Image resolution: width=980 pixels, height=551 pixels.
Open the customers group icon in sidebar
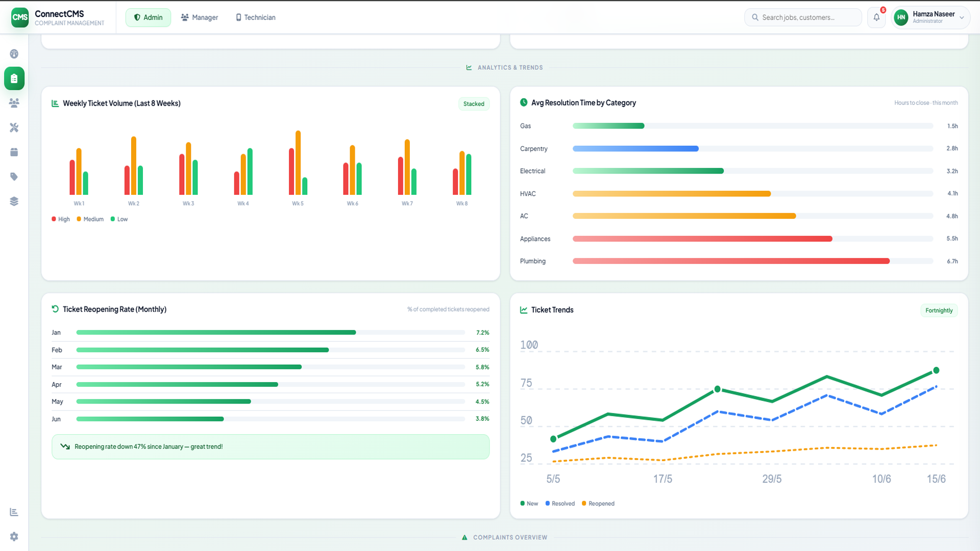tap(14, 103)
